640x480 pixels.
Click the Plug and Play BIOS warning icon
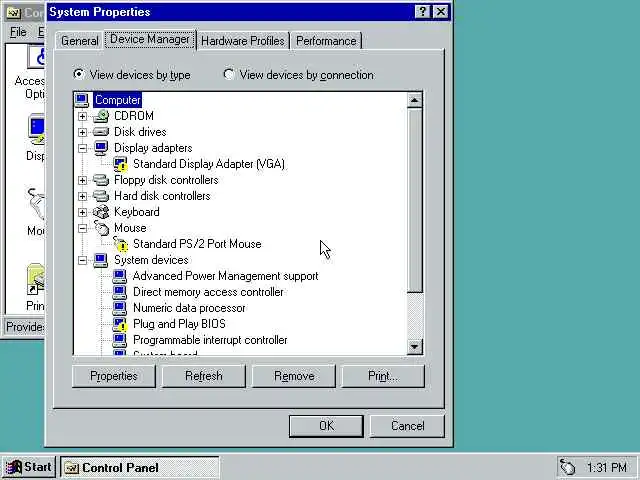tap(120, 324)
